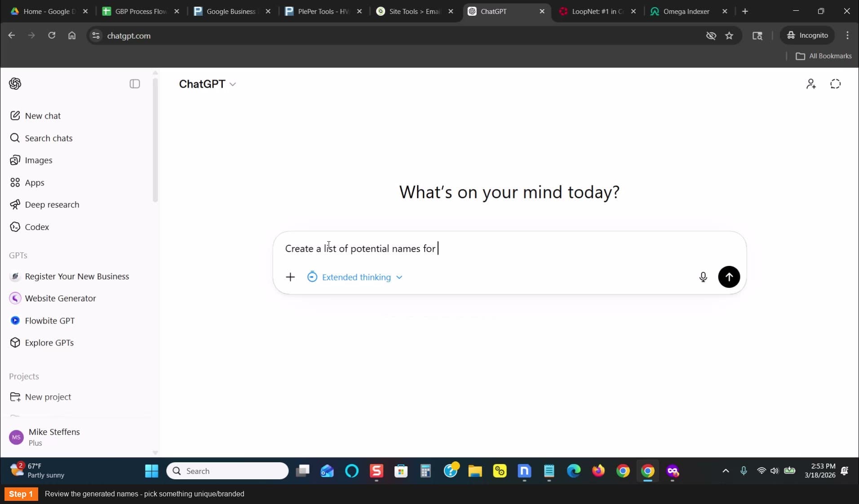Open a new browser tab
Viewport: 859px width, 504px height.
coord(745,12)
